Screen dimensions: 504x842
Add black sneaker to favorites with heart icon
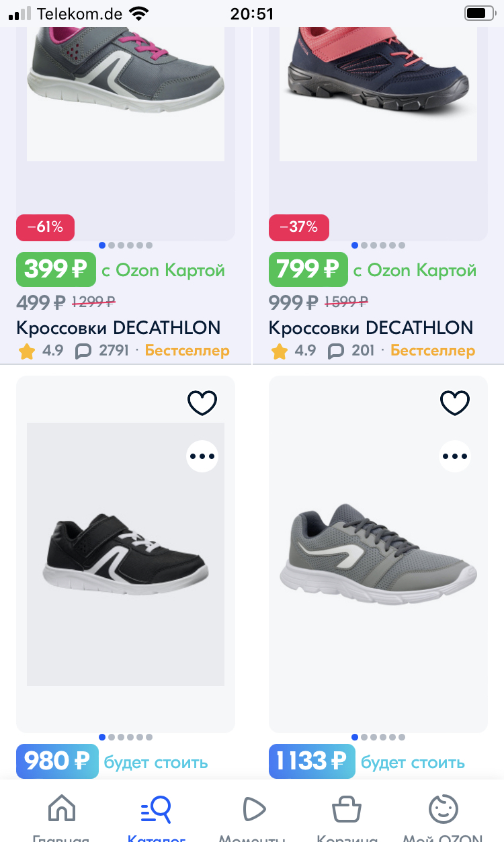(202, 403)
